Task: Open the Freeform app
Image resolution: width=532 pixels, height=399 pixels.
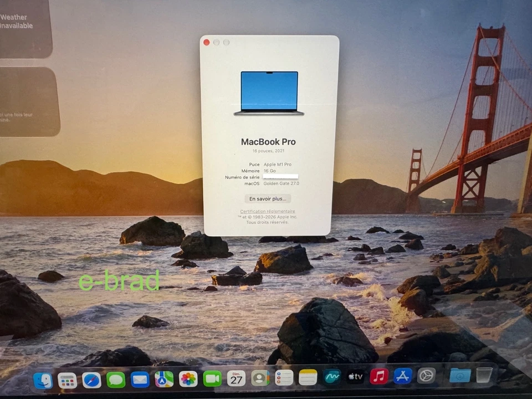Action: (x=332, y=377)
